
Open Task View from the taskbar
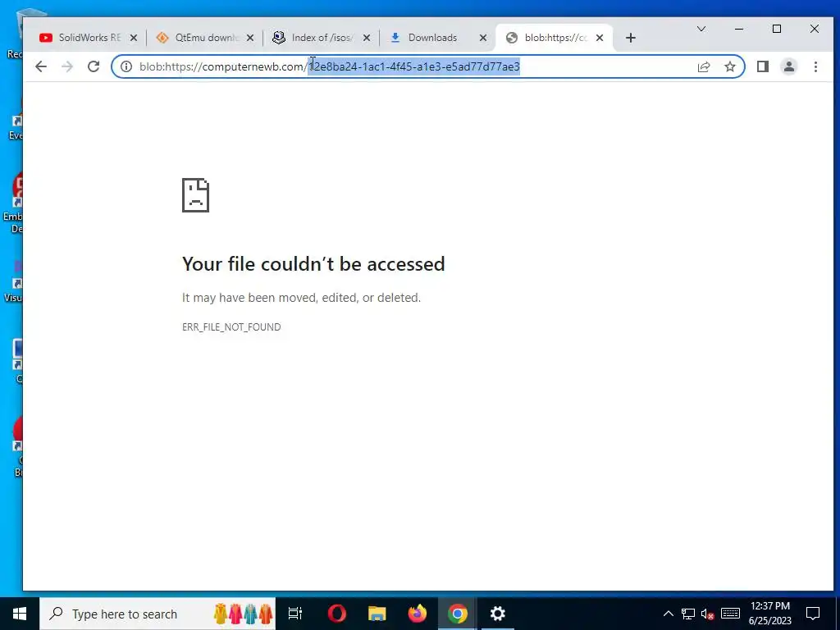pos(295,614)
